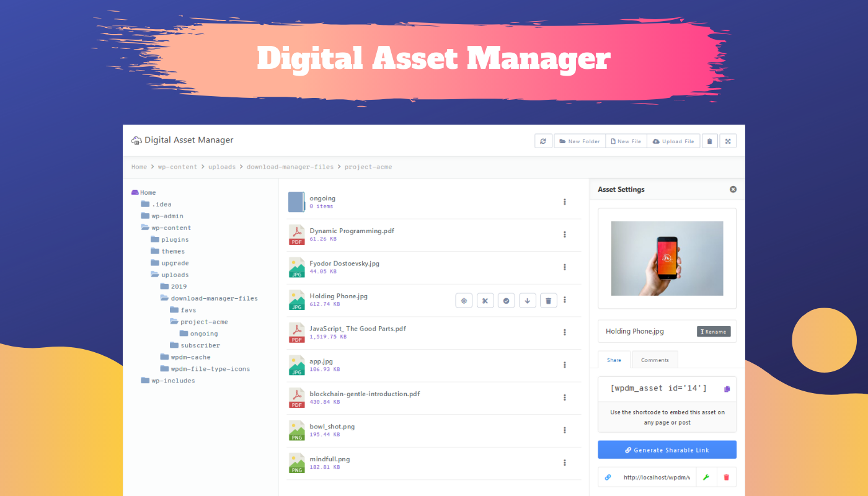Switch to the Comments tab
868x496 pixels.
tap(655, 360)
